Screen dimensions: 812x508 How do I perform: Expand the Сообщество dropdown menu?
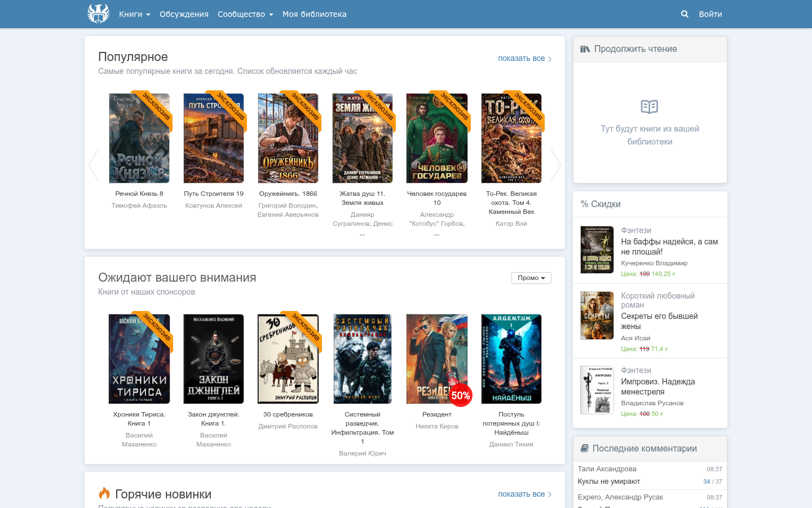coord(245,14)
